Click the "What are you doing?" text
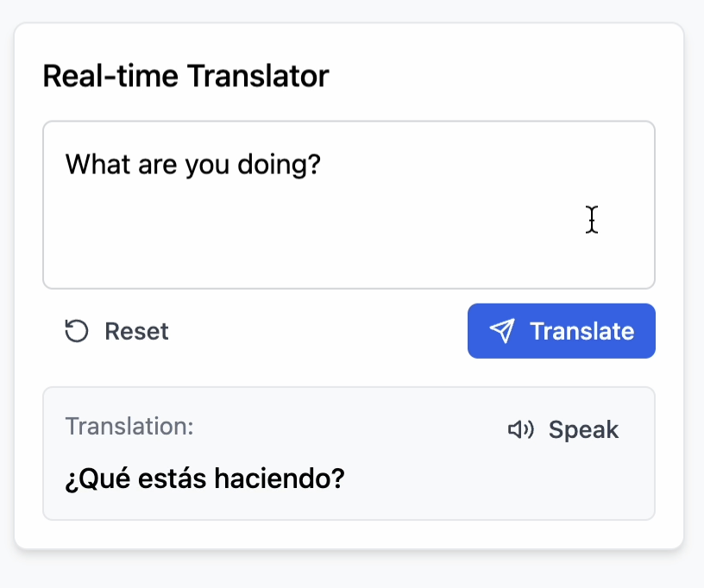Image resolution: width=704 pixels, height=588 pixels. point(193,164)
